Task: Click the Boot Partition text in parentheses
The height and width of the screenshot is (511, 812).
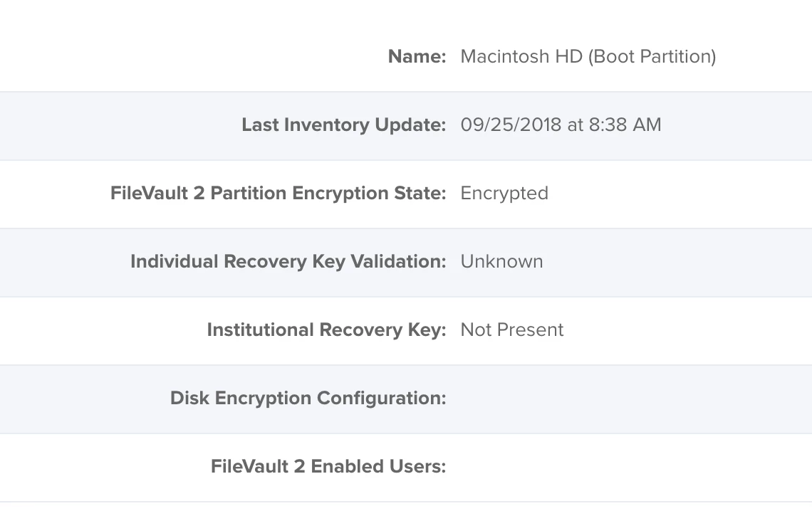Action: coord(652,56)
